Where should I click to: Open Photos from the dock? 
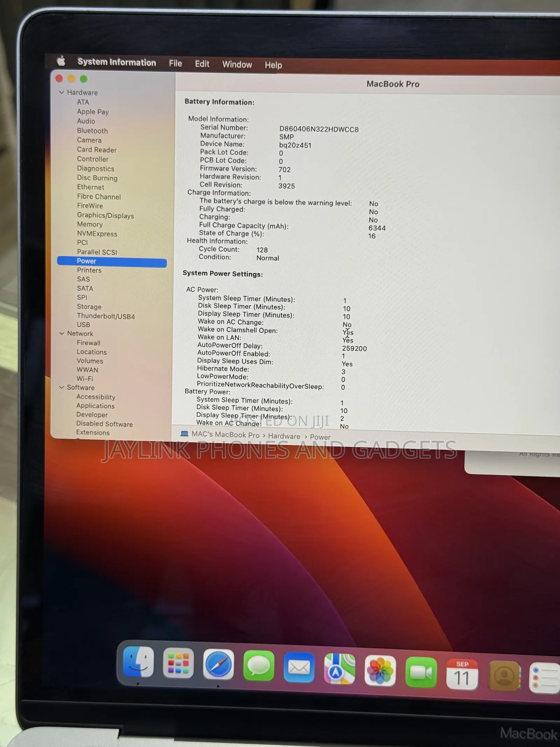point(380,671)
